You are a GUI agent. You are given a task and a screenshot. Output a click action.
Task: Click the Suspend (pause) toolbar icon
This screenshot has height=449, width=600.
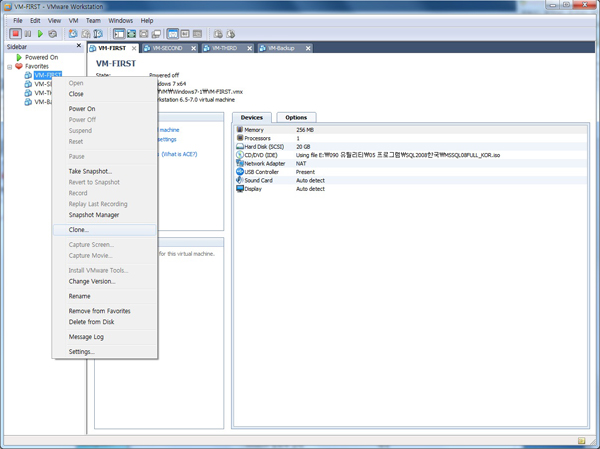28,34
